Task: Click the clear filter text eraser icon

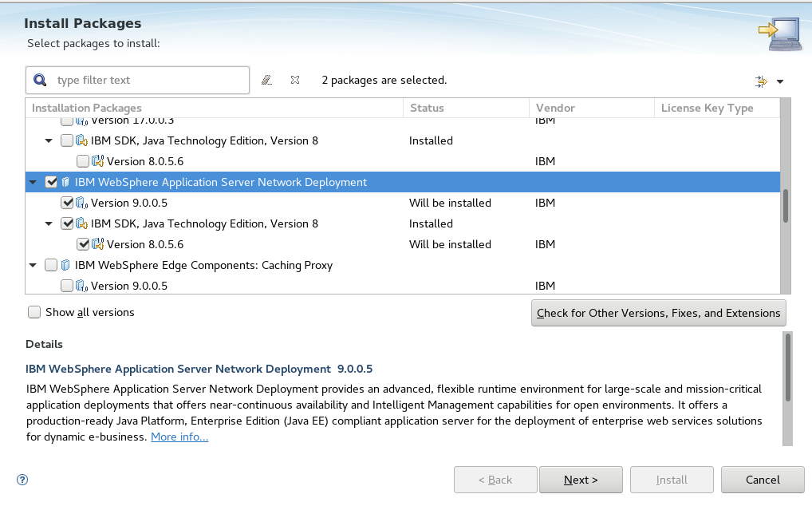Action: point(266,80)
